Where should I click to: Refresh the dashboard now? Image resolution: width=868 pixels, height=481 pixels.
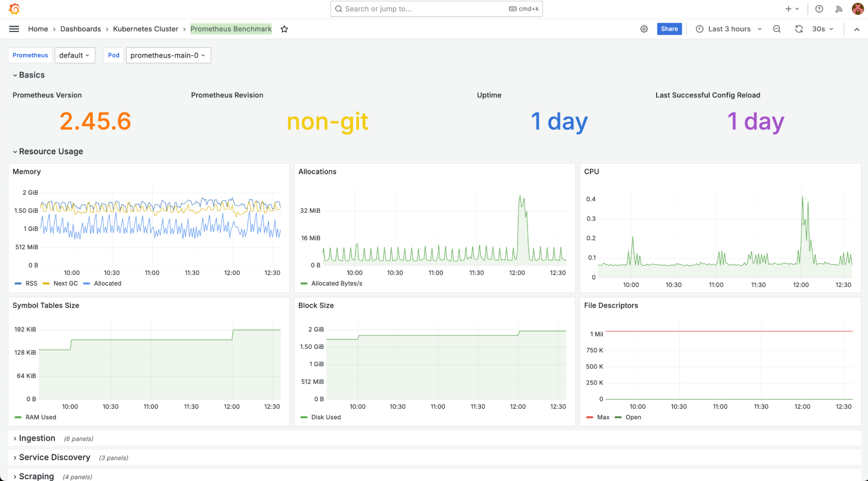coord(799,29)
